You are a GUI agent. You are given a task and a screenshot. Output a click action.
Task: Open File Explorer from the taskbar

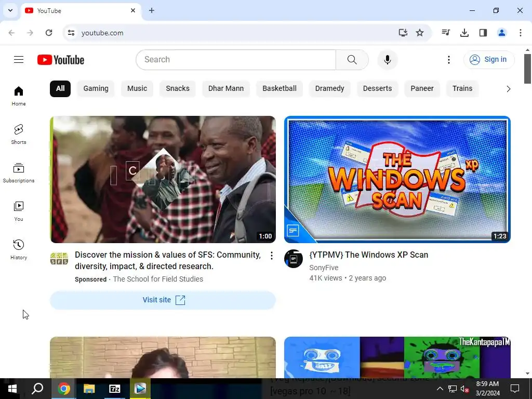pos(89,389)
